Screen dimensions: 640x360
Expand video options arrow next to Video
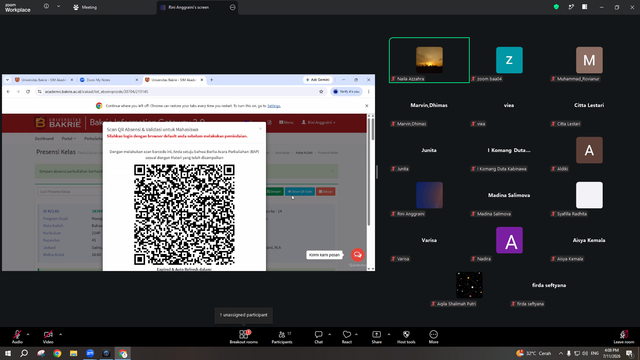(60, 334)
